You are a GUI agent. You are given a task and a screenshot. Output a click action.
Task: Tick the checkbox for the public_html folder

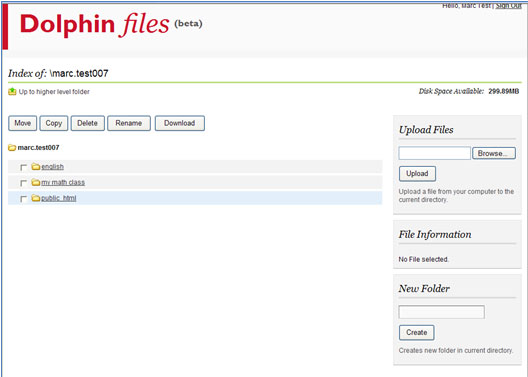pyautogui.click(x=23, y=199)
